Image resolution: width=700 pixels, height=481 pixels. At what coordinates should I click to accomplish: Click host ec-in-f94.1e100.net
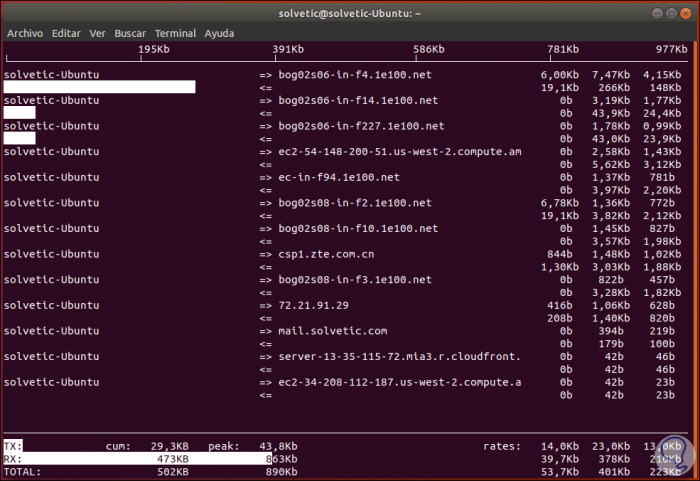click(x=339, y=177)
